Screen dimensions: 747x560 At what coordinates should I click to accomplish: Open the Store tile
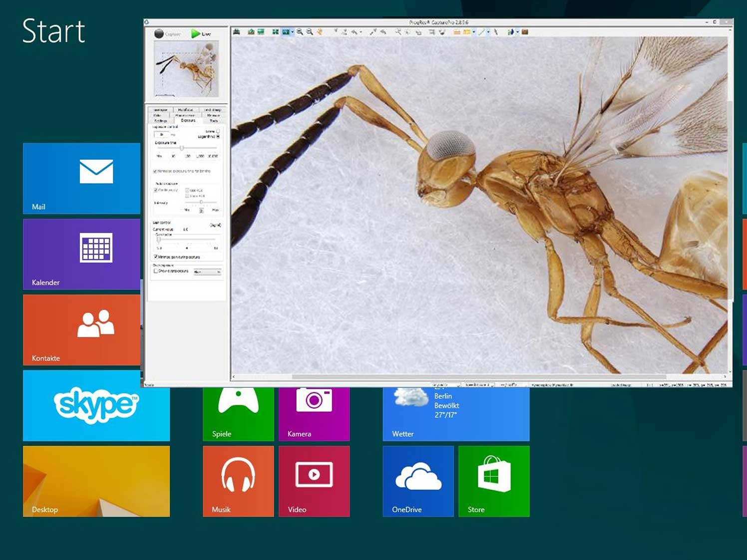493,481
